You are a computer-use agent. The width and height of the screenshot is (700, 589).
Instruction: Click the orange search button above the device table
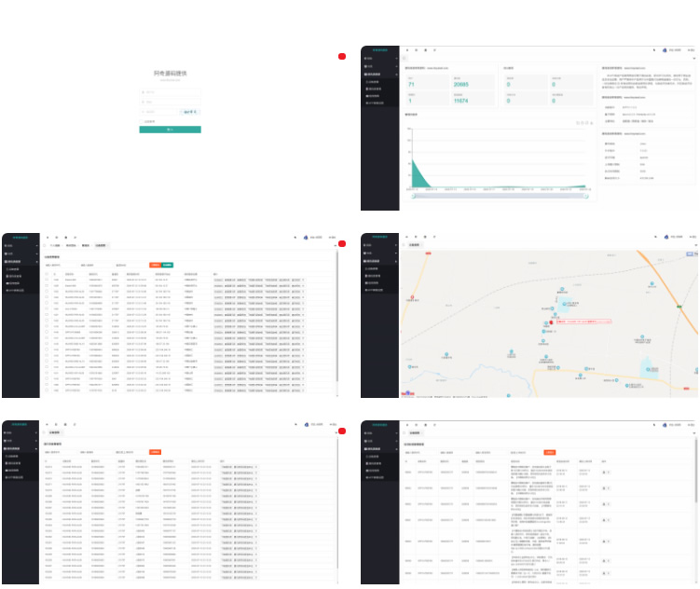[x=155, y=265]
